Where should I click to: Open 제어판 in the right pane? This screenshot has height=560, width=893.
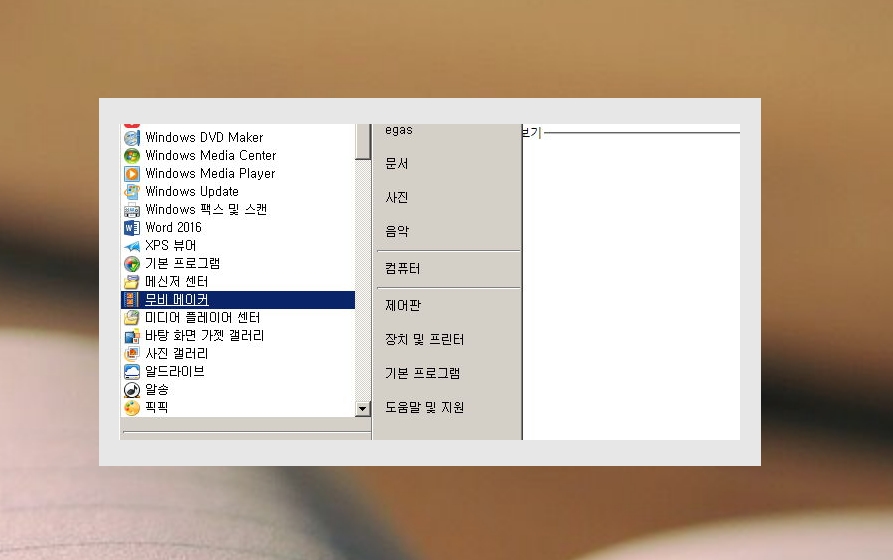(403, 305)
